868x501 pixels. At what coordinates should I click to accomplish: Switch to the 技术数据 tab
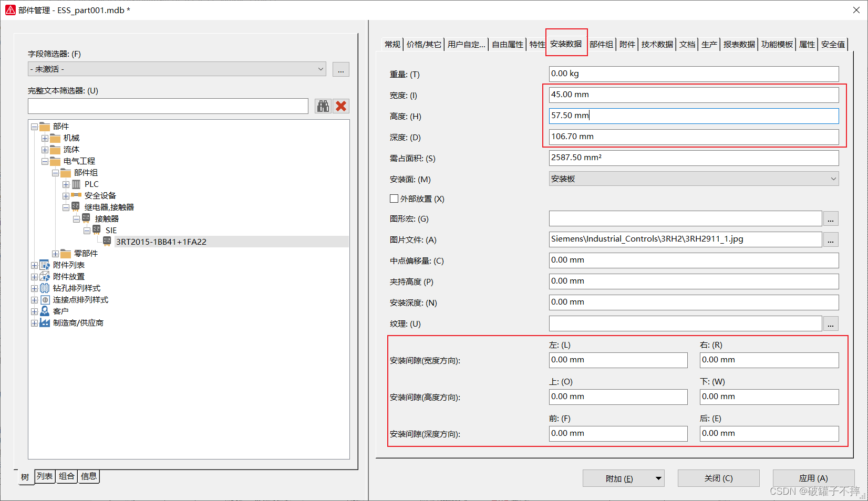[x=657, y=45]
